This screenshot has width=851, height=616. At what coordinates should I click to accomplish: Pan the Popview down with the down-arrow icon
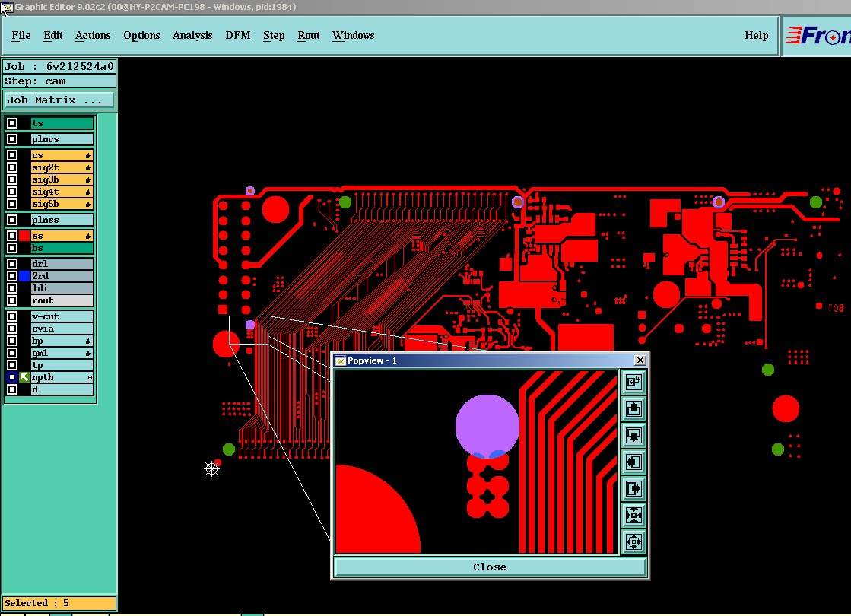point(633,435)
